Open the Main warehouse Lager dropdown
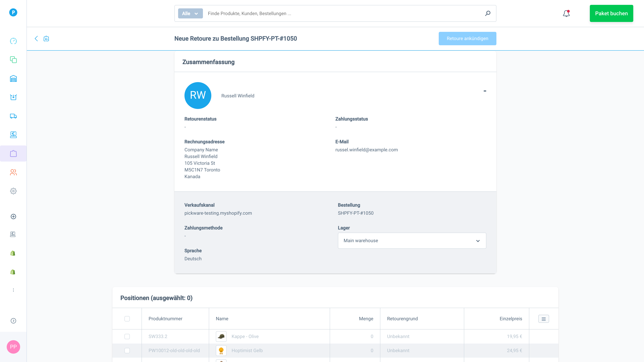 [412, 241]
